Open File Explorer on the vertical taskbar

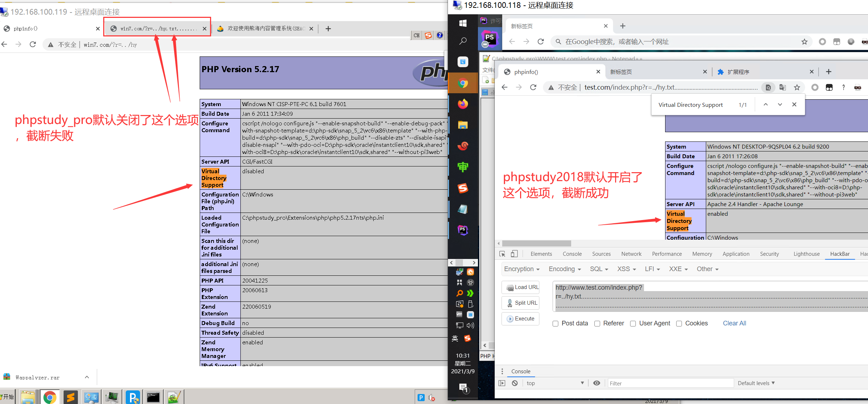point(463,125)
